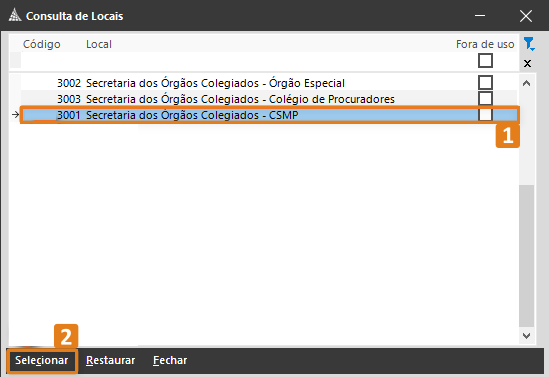Toggle Fora de uso filter row checkbox

click(485, 61)
